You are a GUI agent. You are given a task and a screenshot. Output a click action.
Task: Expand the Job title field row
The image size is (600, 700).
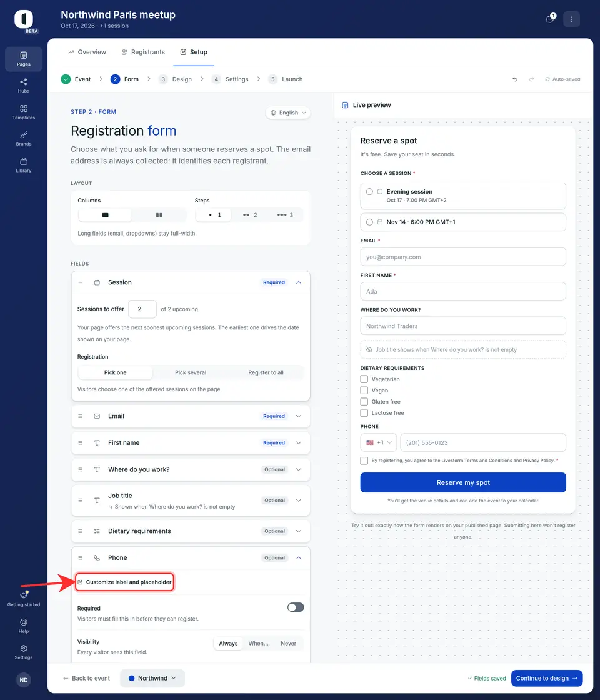[299, 501]
